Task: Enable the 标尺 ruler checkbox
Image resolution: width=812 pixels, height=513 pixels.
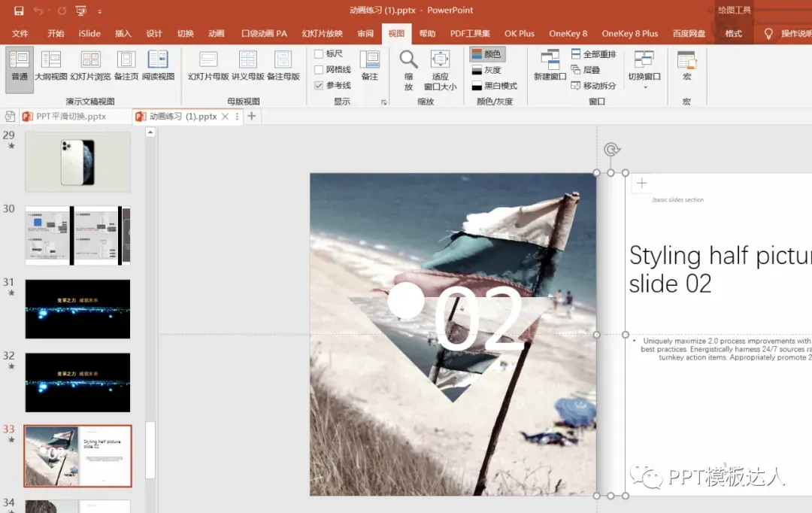Action: click(319, 53)
